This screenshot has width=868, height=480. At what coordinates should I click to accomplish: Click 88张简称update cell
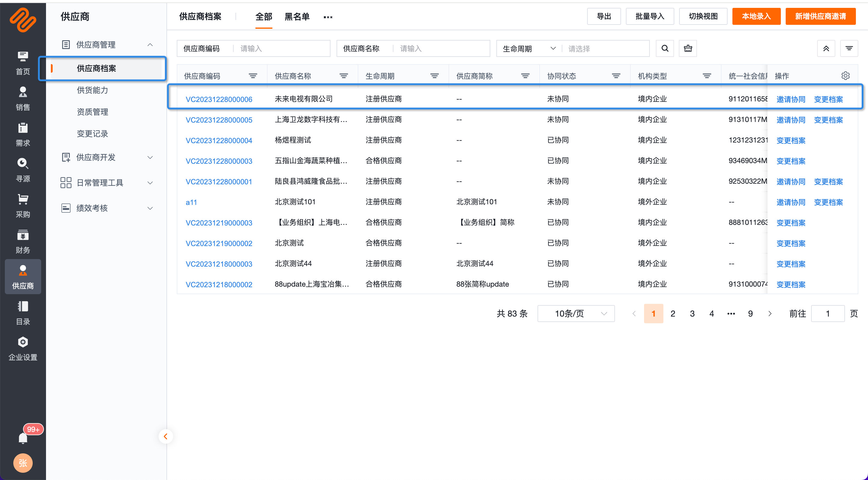point(482,284)
